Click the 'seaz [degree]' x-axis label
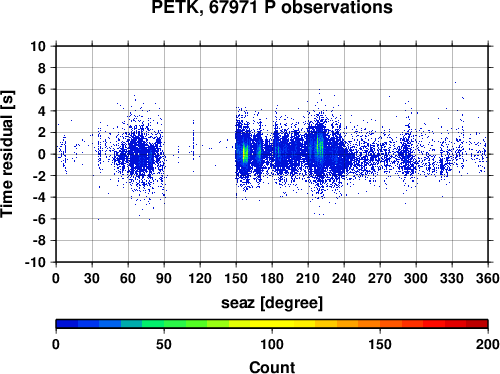The image size is (500, 374). tap(272, 303)
